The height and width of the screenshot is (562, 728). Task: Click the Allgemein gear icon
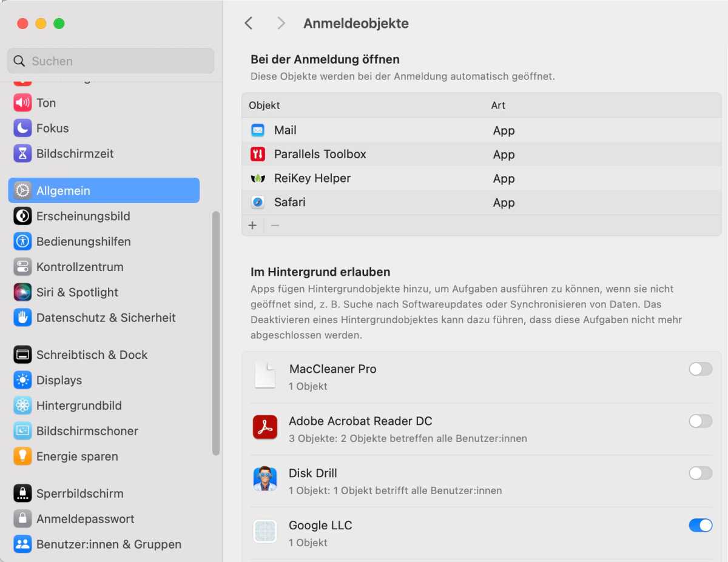[22, 190]
